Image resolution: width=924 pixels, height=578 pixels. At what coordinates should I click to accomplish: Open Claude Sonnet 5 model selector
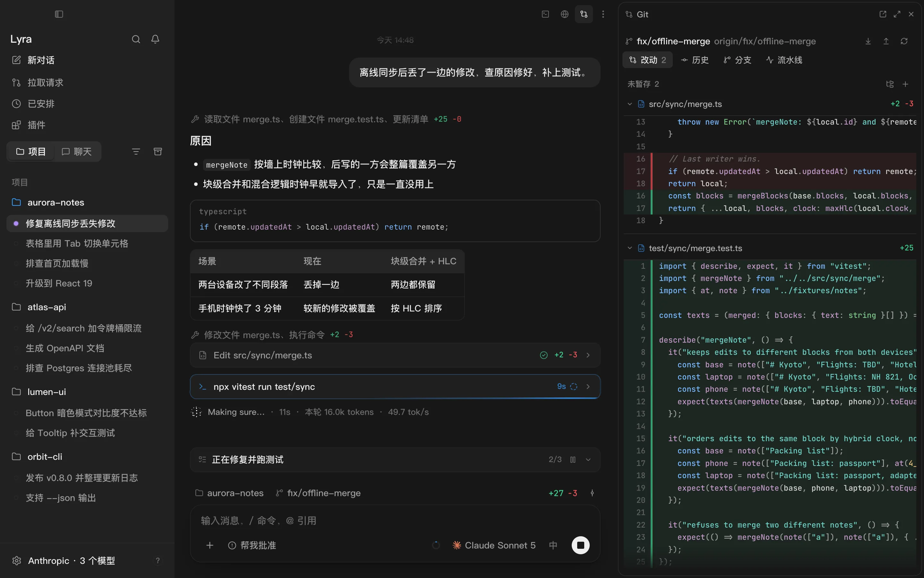494,545
